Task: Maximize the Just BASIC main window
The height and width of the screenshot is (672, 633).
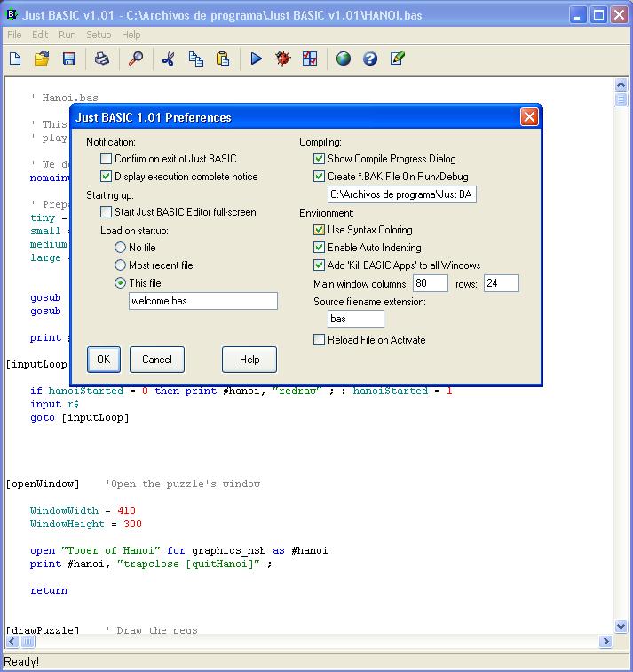Action: (598, 15)
